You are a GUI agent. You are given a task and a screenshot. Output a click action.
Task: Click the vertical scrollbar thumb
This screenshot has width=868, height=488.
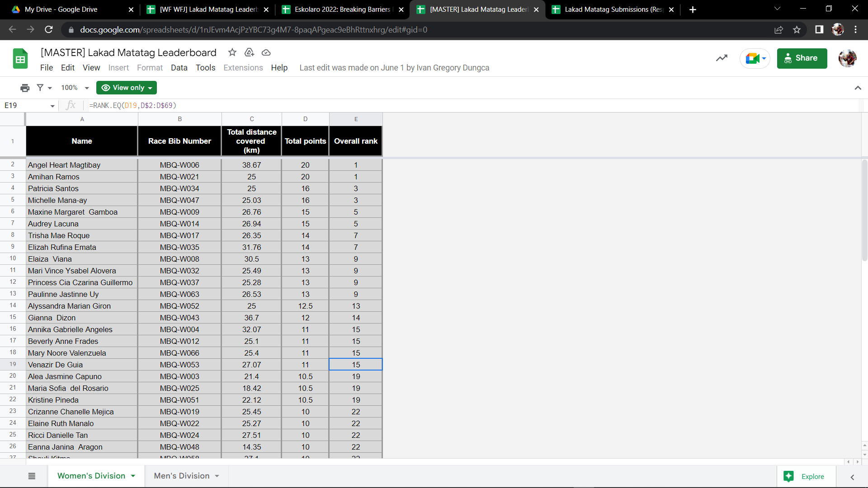pos(864,210)
